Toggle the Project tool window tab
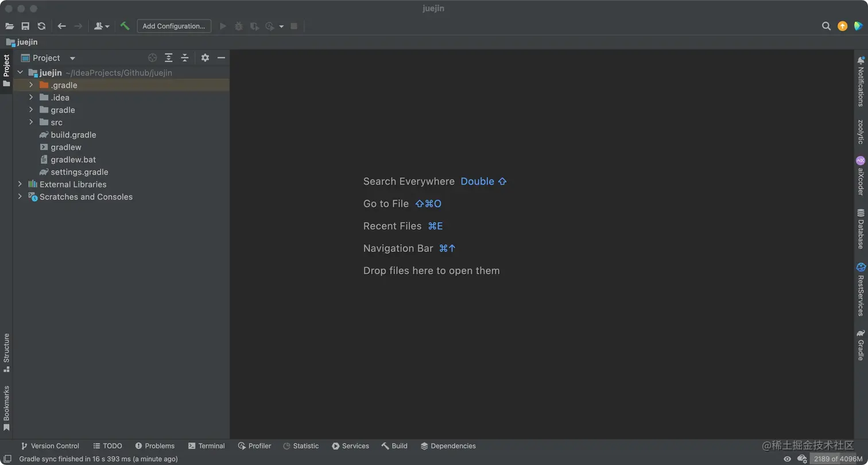The height and width of the screenshot is (465, 868). pos(6,71)
